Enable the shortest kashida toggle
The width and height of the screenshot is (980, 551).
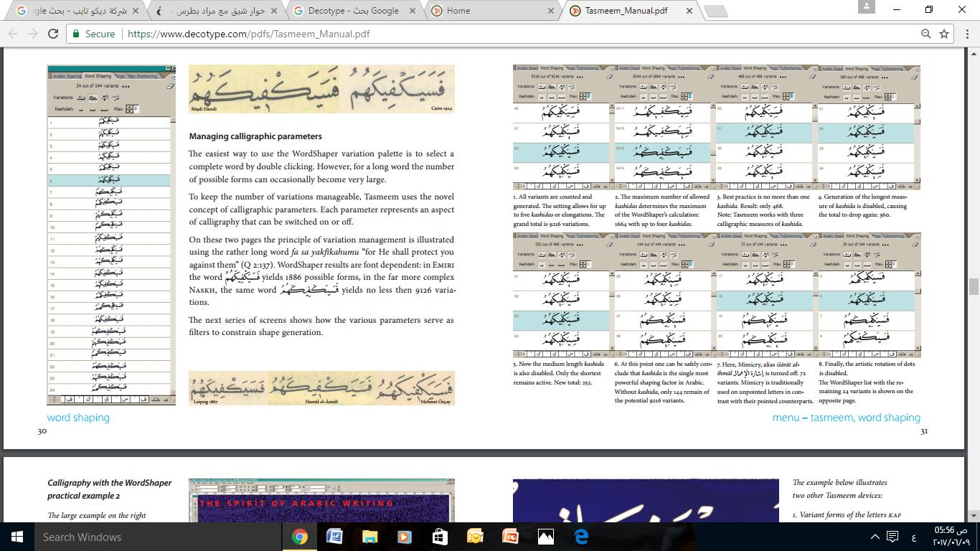[x=81, y=110]
